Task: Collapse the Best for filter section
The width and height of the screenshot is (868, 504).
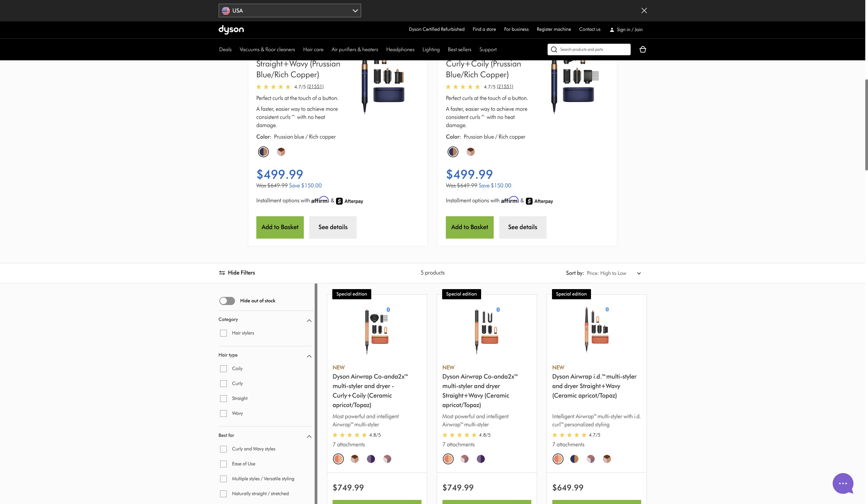Action: coord(309,437)
